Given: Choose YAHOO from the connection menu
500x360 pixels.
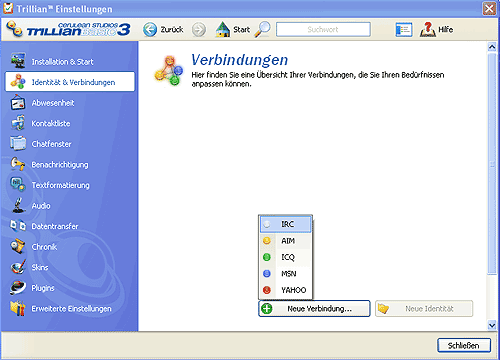Looking at the screenshot, I should tap(286, 290).
